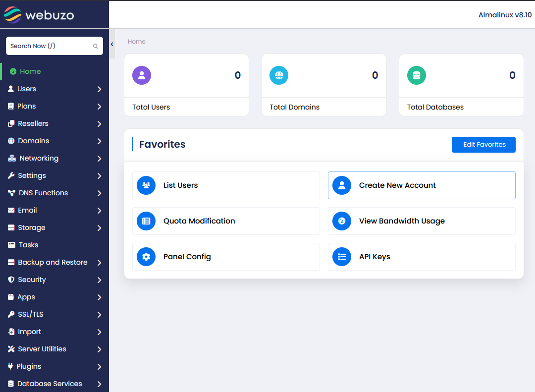Viewport: 535px width, 392px height.
Task: Click the Domains globe icon in sidebar
Action: [11, 141]
